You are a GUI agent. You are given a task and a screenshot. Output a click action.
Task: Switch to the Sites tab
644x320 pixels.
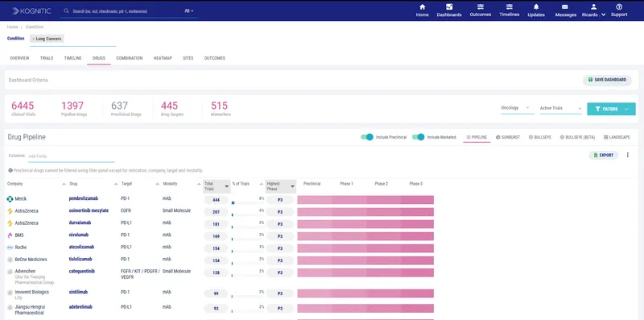pyautogui.click(x=188, y=58)
